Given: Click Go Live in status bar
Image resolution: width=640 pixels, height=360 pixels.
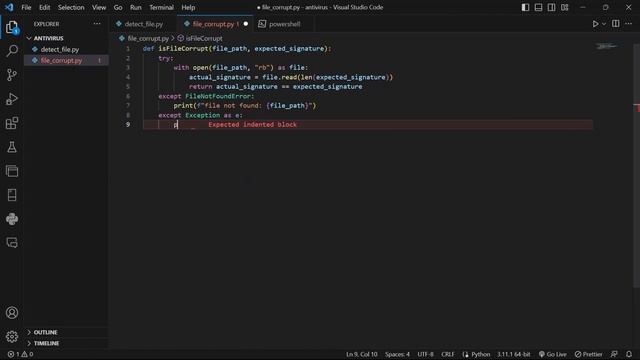Looking at the screenshot, I should coord(553,354).
